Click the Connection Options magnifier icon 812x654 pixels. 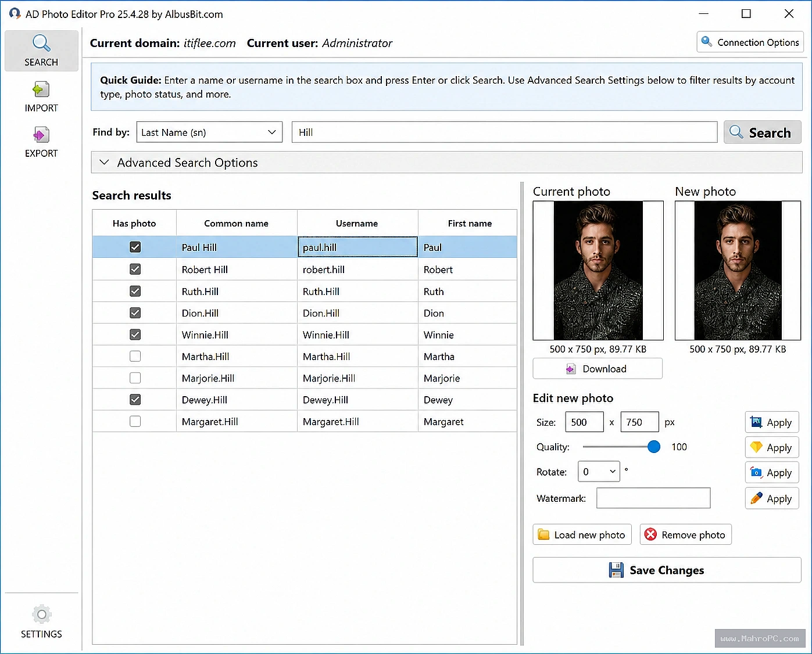(x=707, y=42)
